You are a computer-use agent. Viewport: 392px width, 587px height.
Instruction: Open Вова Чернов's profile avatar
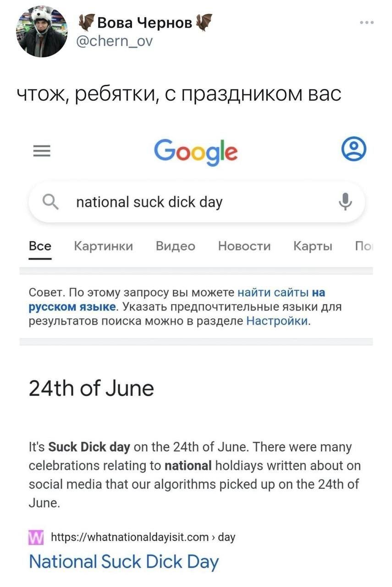click(41, 32)
